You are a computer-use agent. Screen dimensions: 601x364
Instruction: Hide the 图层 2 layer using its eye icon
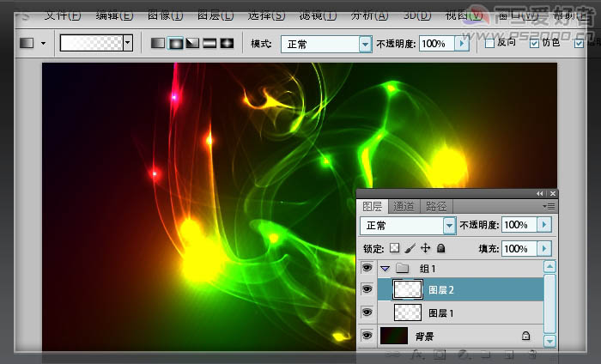click(x=367, y=290)
